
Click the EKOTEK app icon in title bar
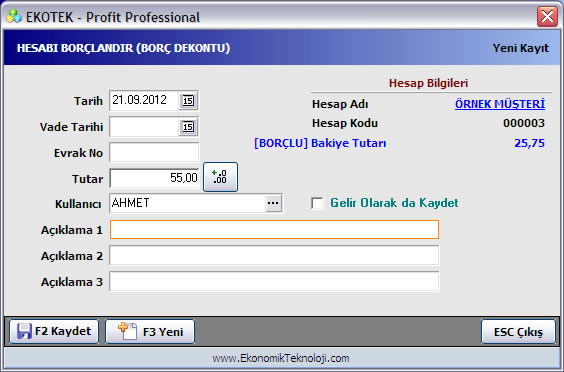coord(14,17)
